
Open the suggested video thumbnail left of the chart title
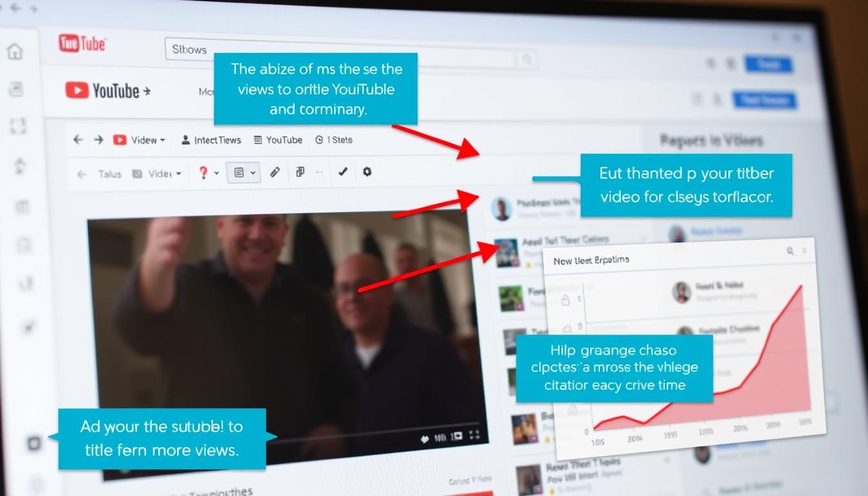click(507, 253)
